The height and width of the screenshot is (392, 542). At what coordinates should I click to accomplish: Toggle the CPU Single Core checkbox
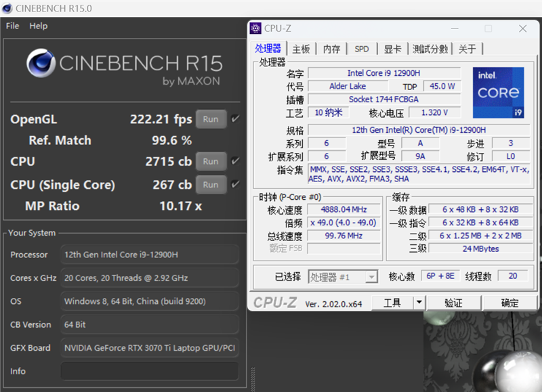click(x=235, y=184)
